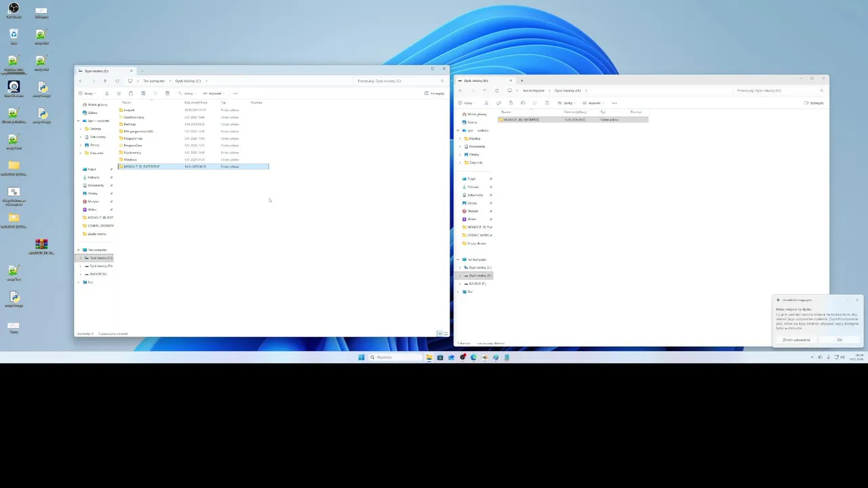This screenshot has height=488, width=868.
Task: Toggle Szczegóły pane in D: drive window
Action: [x=814, y=103]
